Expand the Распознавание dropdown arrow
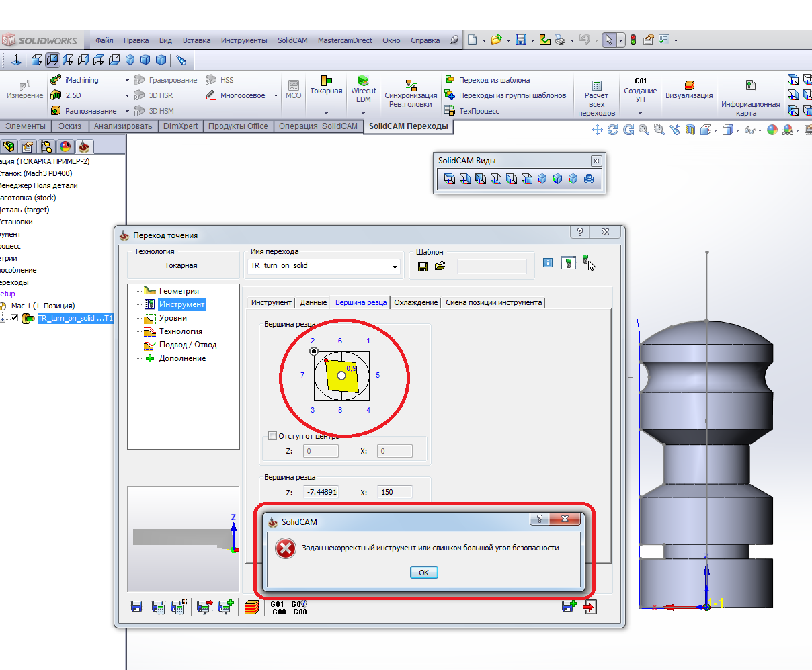Screen dimensions: 812x670 coord(127,112)
